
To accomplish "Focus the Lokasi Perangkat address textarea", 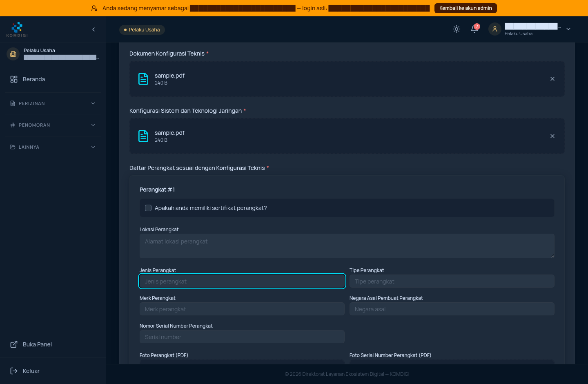I will click(347, 246).
